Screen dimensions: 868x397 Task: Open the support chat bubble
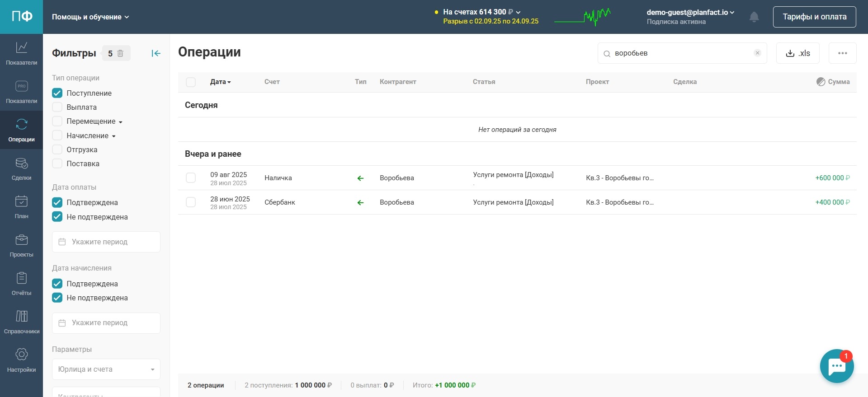836,366
